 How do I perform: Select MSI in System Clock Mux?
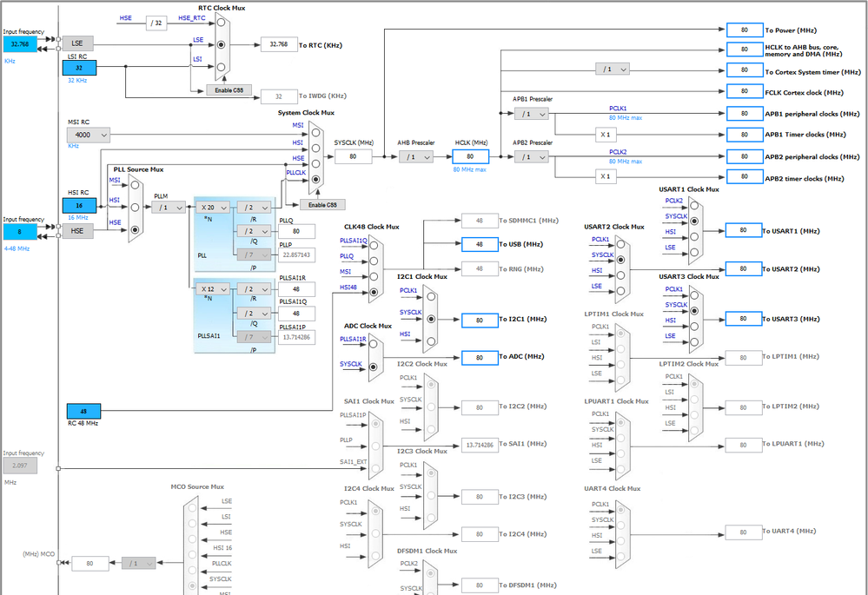pos(315,133)
